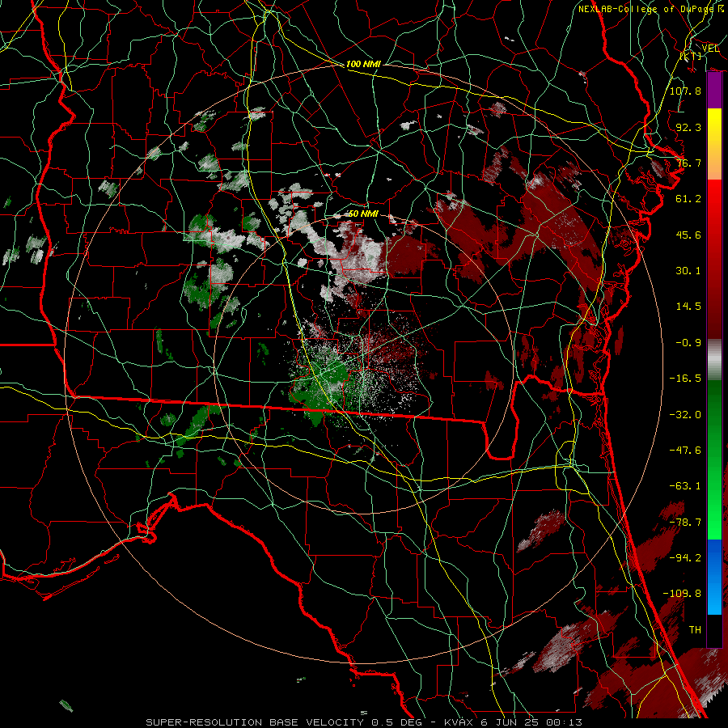Image resolution: width=728 pixels, height=728 pixels.
Task: Click the -47.6 velocity scale value
Action: point(685,451)
